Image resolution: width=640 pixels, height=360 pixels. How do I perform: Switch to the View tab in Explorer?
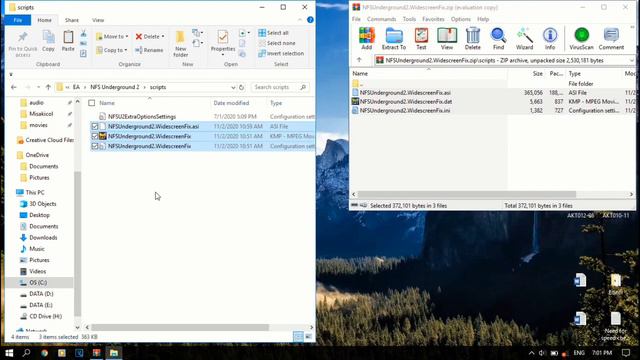pos(98,20)
